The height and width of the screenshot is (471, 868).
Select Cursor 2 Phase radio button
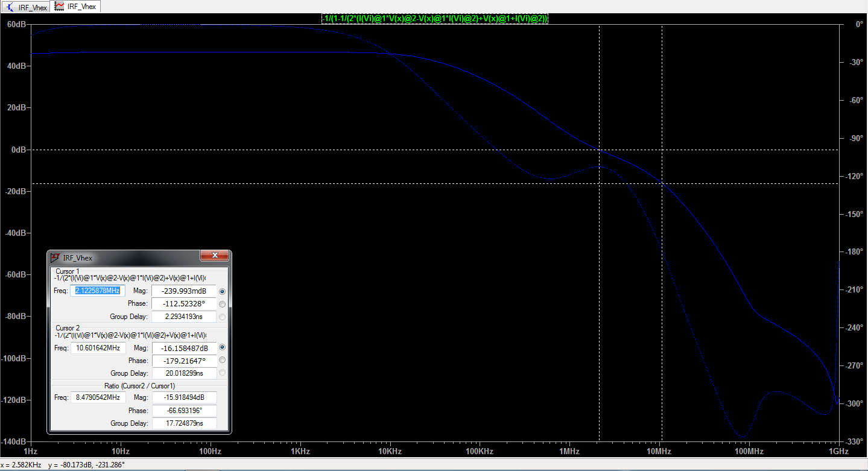(x=223, y=361)
